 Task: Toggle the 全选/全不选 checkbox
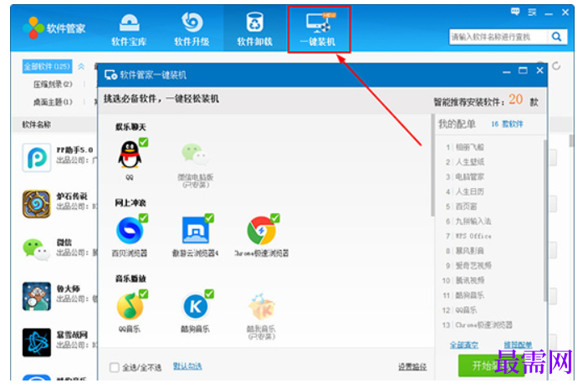(115, 367)
